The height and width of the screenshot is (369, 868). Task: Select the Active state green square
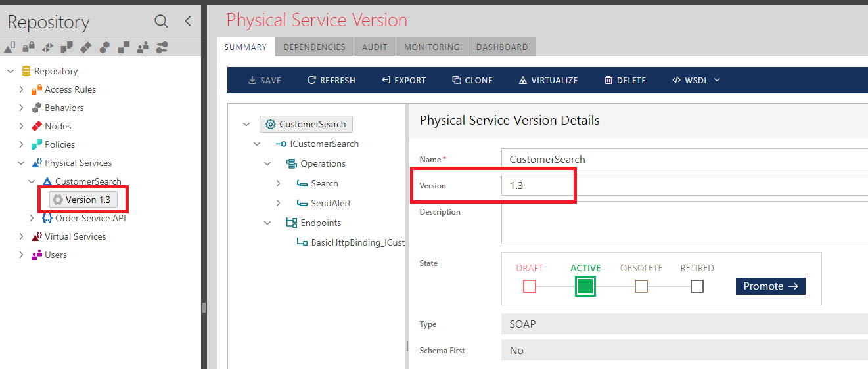click(x=585, y=286)
